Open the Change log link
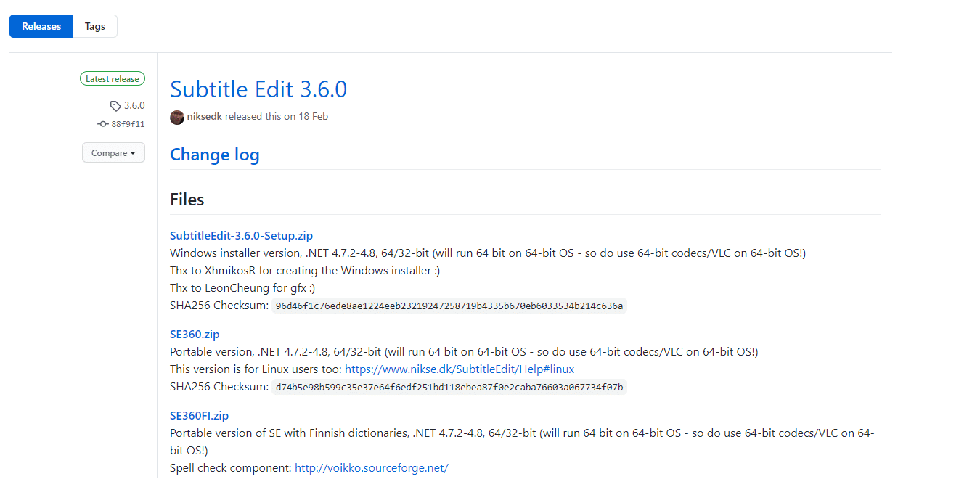This screenshot has height=487, width=980. [215, 155]
